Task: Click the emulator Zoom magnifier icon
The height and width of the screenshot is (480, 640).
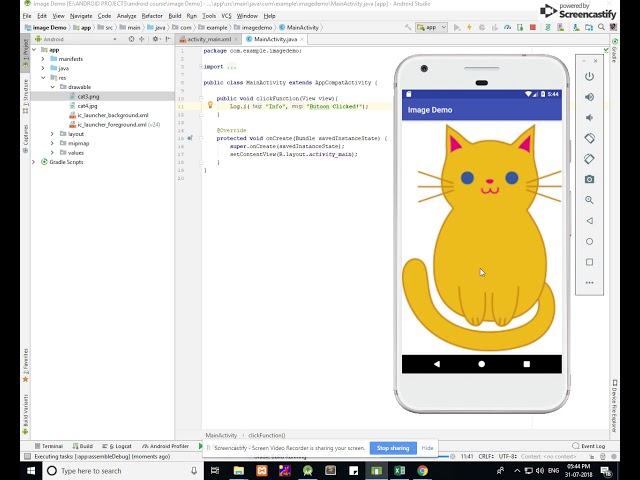Action: (x=589, y=200)
